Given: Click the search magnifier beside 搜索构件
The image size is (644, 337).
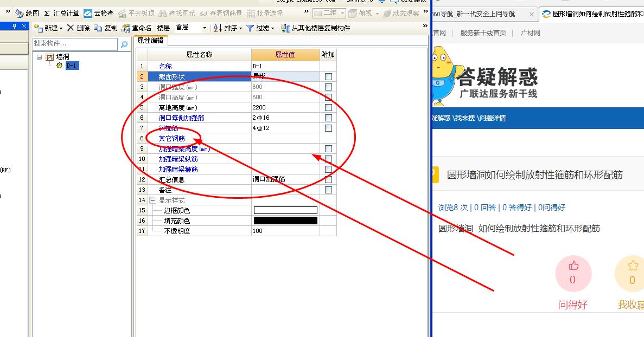Looking at the screenshot, I should point(124,44).
